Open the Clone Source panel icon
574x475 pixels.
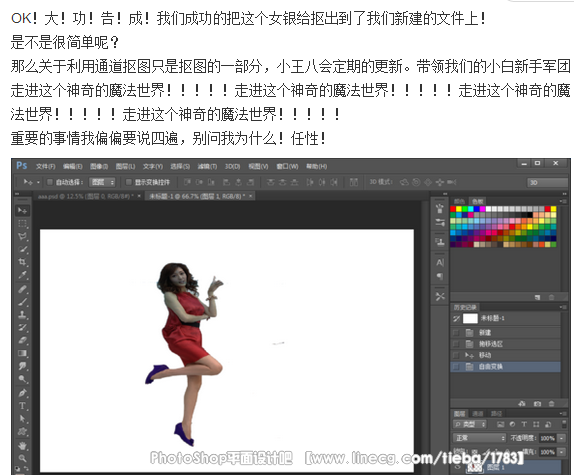tap(440, 242)
